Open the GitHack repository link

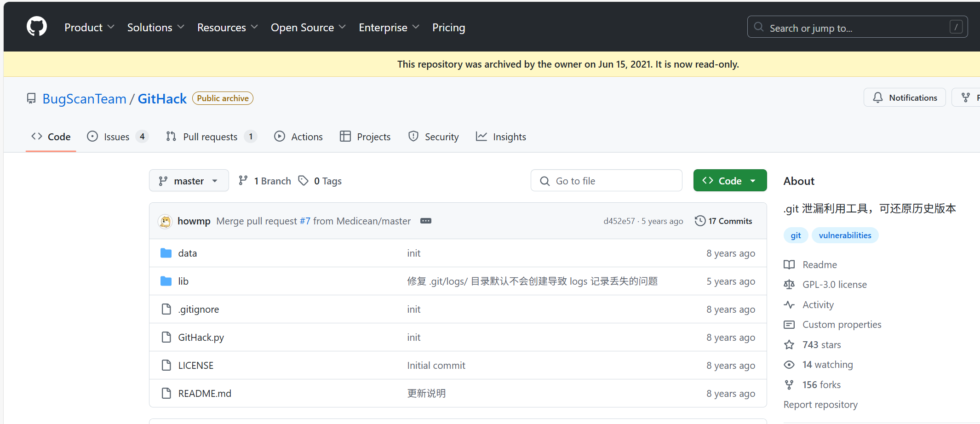162,99
